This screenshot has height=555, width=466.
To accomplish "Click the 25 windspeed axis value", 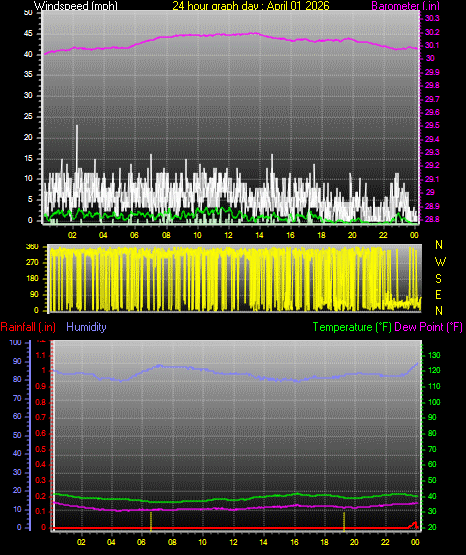I will pos(28,116).
